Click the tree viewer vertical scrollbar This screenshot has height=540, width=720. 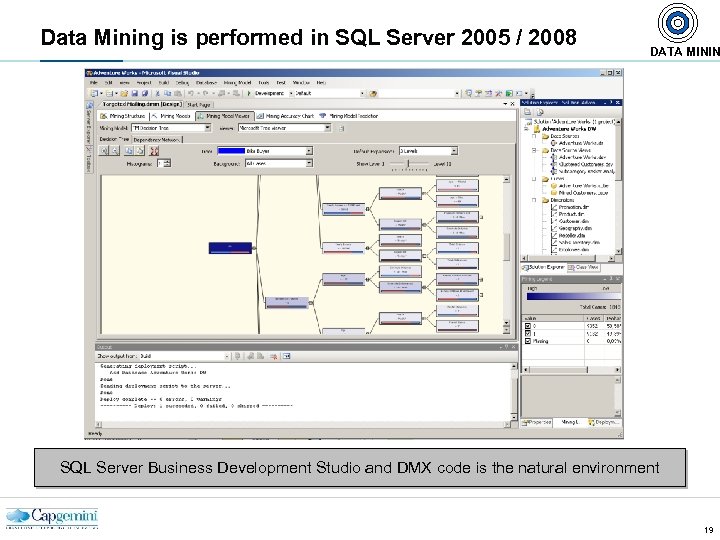tap(506, 255)
